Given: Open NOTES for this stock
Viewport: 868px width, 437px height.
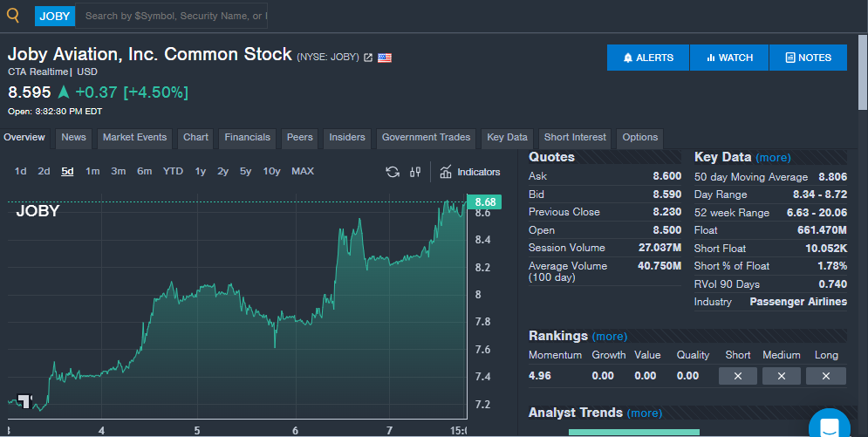Looking at the screenshot, I should (x=808, y=58).
